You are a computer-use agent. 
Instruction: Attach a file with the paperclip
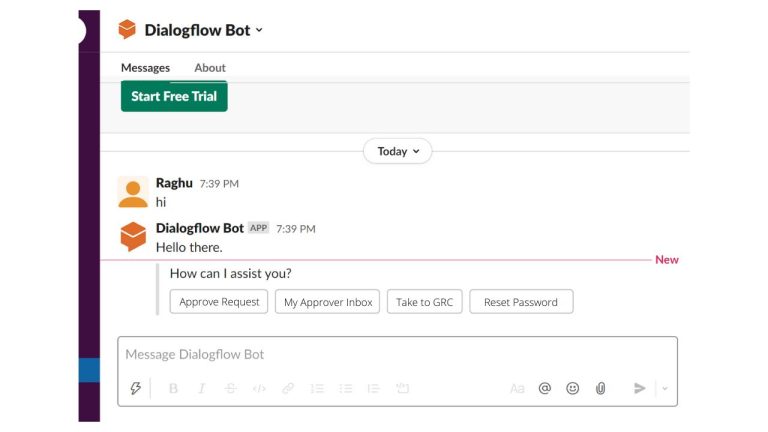click(601, 389)
